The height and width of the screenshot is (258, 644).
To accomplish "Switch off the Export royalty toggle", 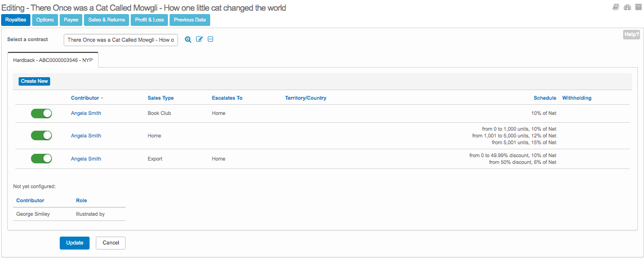I will click(41, 159).
